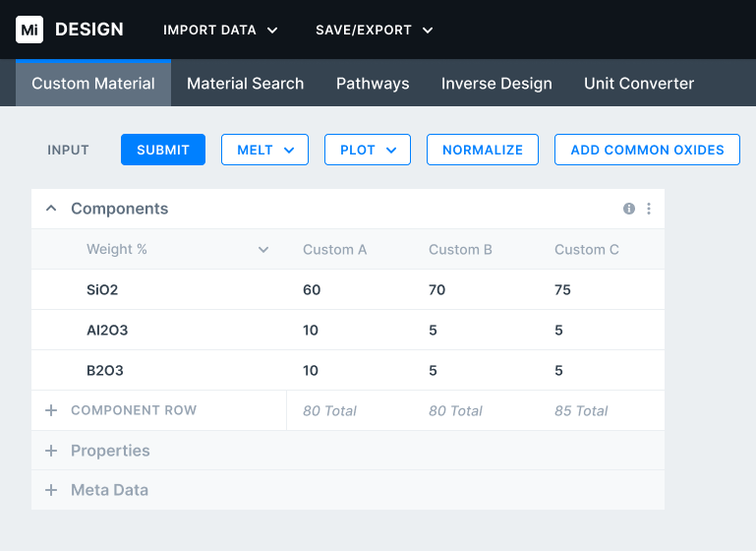Edit SiO2 value 75 for Custom C
Image resolution: width=756 pixels, height=551 pixels.
(562, 289)
